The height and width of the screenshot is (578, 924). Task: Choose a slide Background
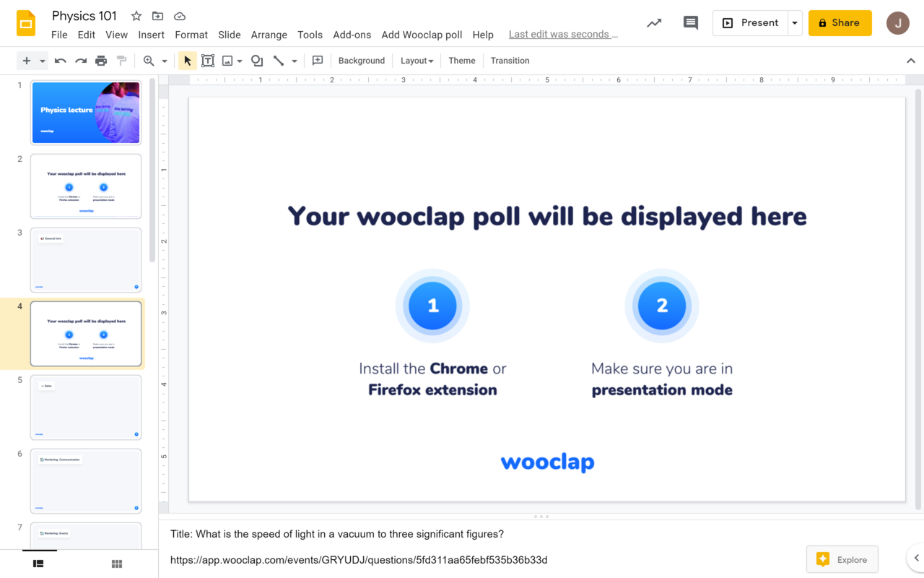point(361,60)
